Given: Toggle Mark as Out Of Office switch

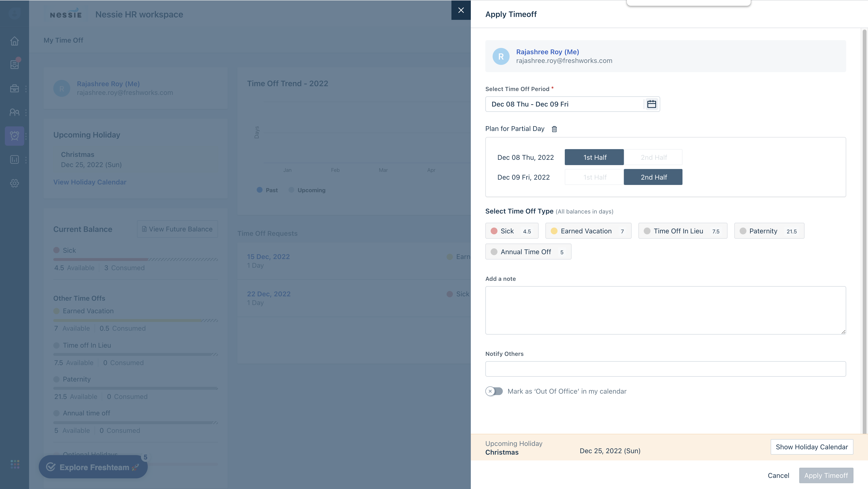Looking at the screenshot, I should coord(494,391).
